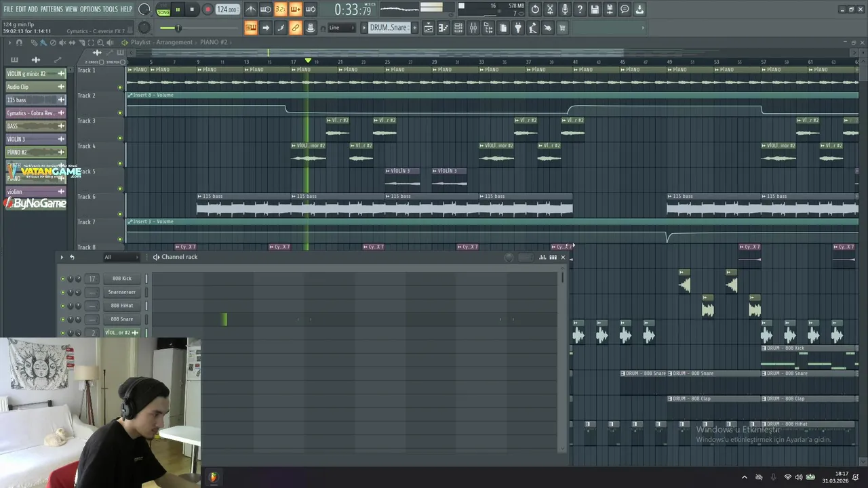Enable the recording countdown icon
This screenshot has width=868, height=488.
[280, 9]
